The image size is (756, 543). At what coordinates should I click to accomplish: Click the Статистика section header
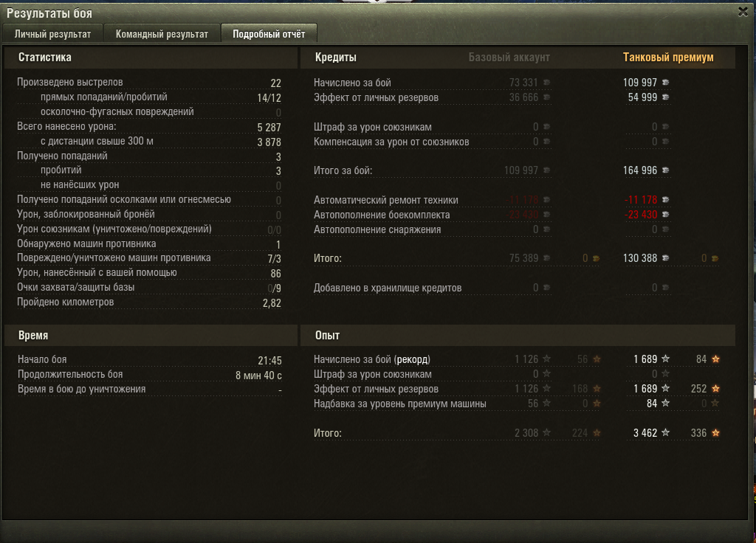pyautogui.click(x=45, y=58)
